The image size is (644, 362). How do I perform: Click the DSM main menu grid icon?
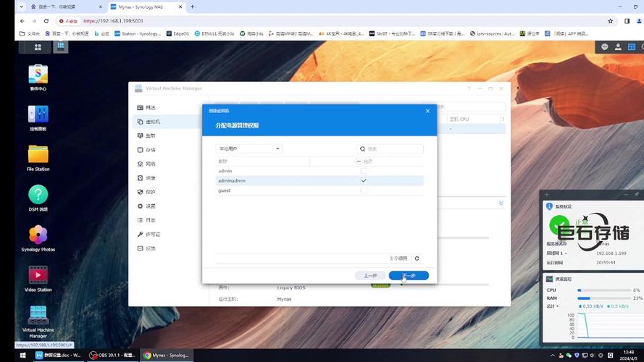tap(38, 47)
